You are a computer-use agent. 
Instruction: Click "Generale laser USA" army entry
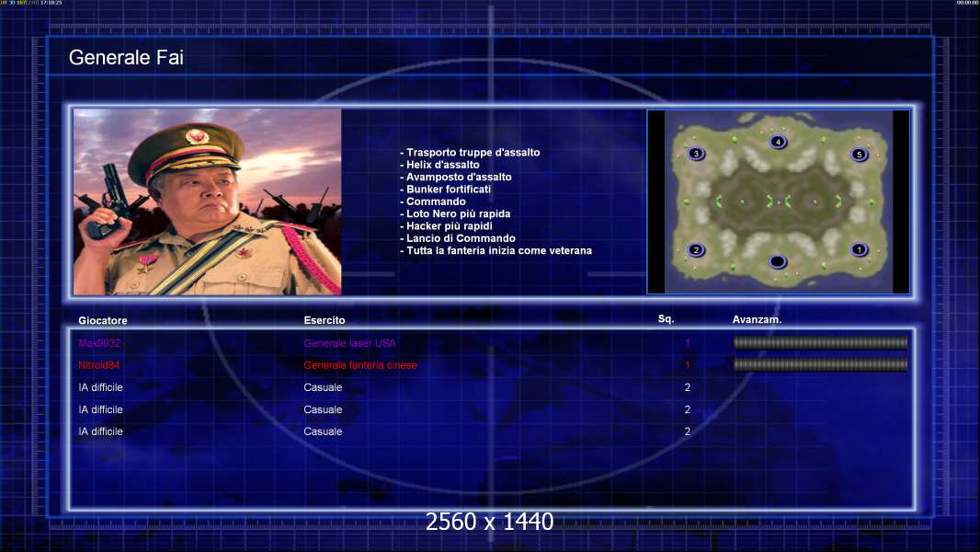click(349, 343)
